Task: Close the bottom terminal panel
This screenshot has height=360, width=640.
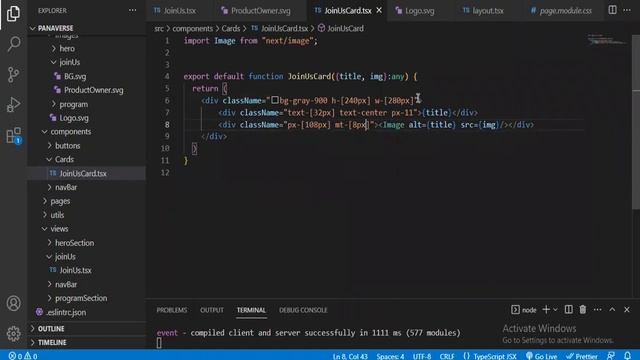Action: [x=627, y=310]
